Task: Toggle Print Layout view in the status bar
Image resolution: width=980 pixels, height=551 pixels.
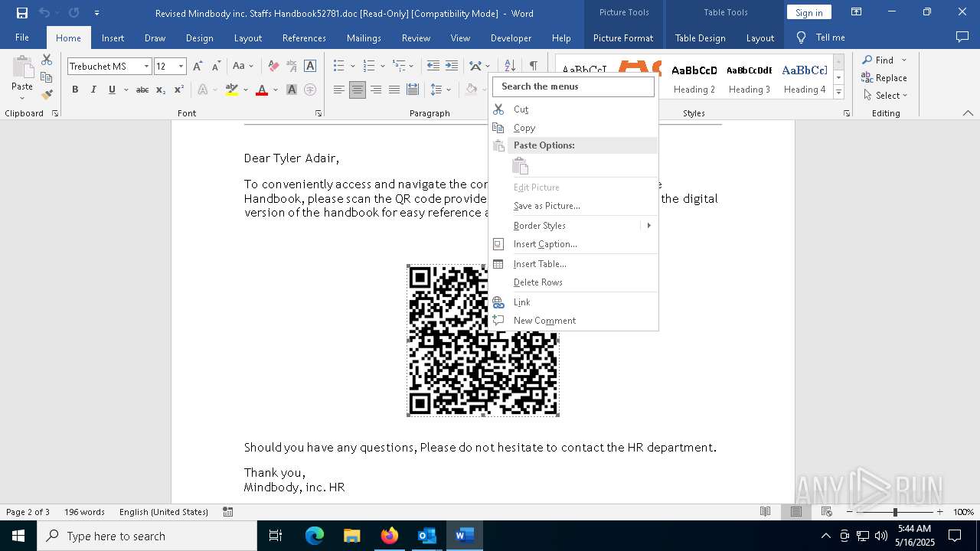Action: pos(796,512)
